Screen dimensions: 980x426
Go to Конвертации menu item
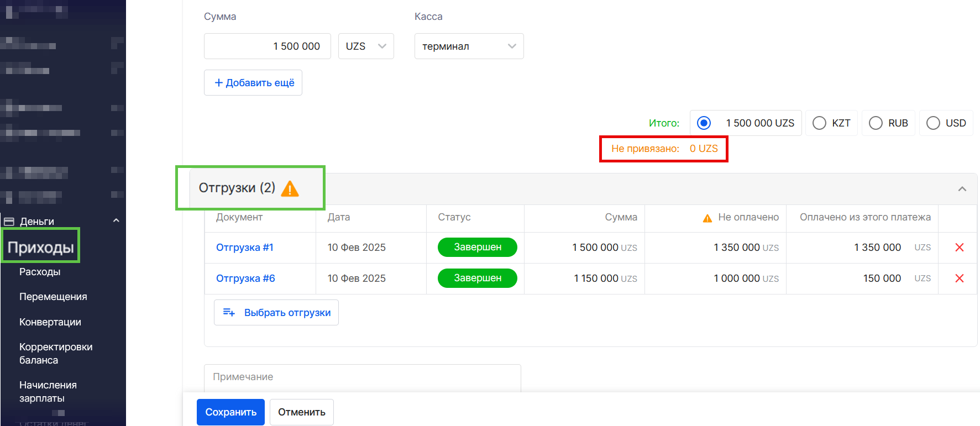click(x=50, y=322)
